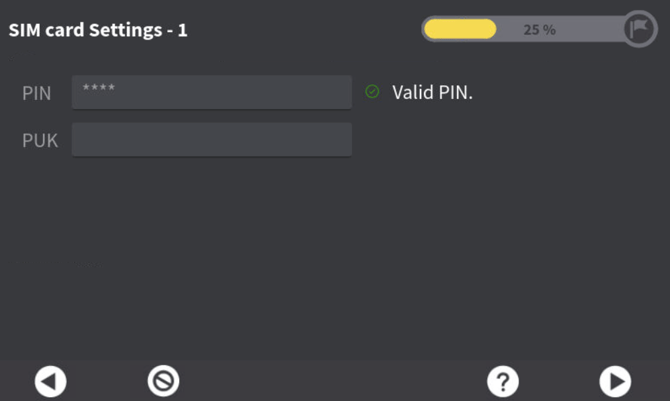Click bottom bar space between cancel and help
The width and height of the screenshot is (670, 401).
(330, 381)
